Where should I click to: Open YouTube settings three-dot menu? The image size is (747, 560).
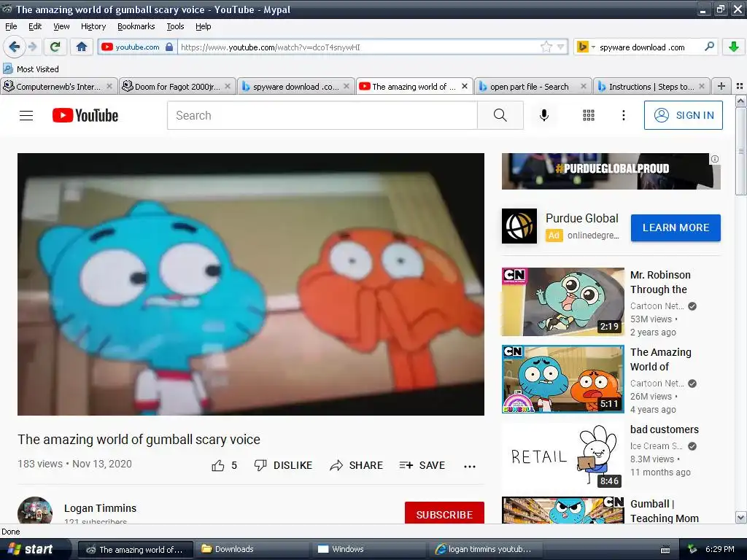pos(623,115)
